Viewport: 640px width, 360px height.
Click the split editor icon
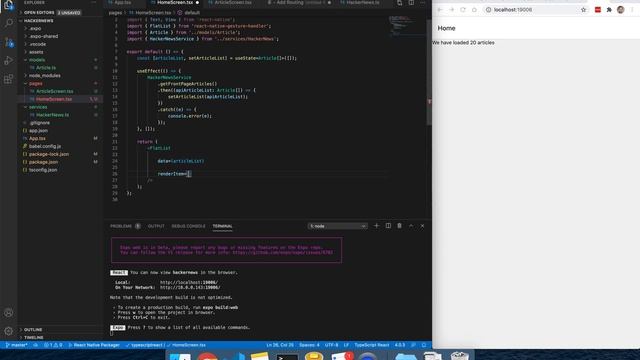(411, 3)
